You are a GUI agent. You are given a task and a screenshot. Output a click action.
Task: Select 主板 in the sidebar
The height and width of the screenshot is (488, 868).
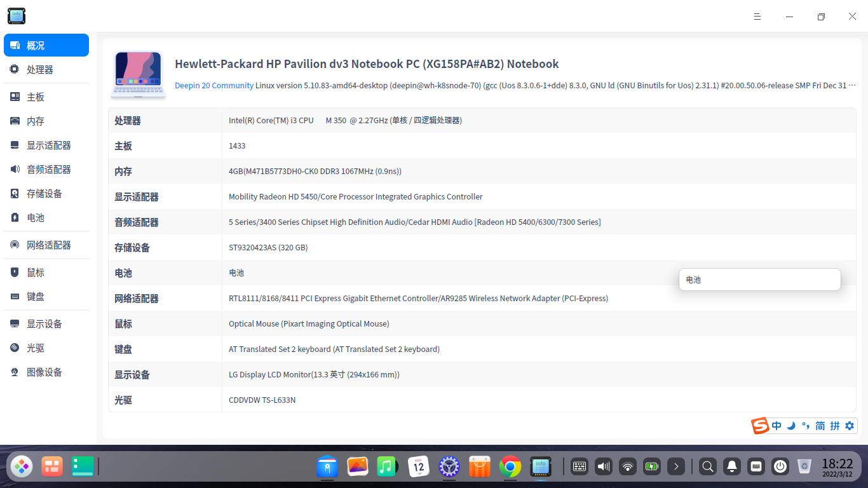pos(46,97)
